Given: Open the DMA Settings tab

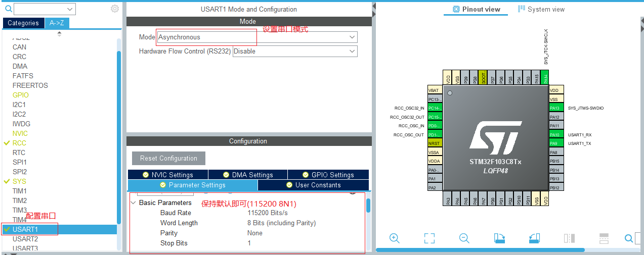Looking at the screenshot, I should pyautogui.click(x=247, y=175).
